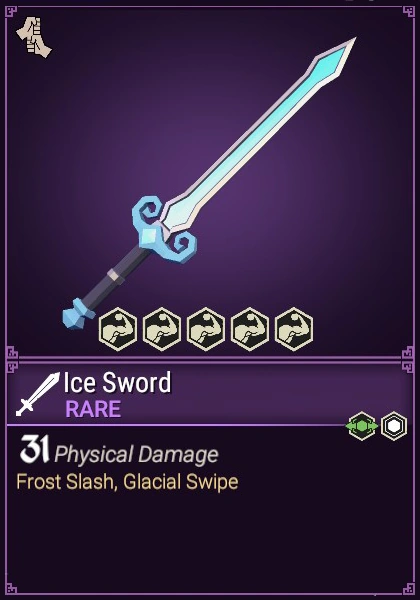Screen dimensions: 420x600
Task: Click the clasped hands icon in top-left corner
Action: (x=34, y=38)
